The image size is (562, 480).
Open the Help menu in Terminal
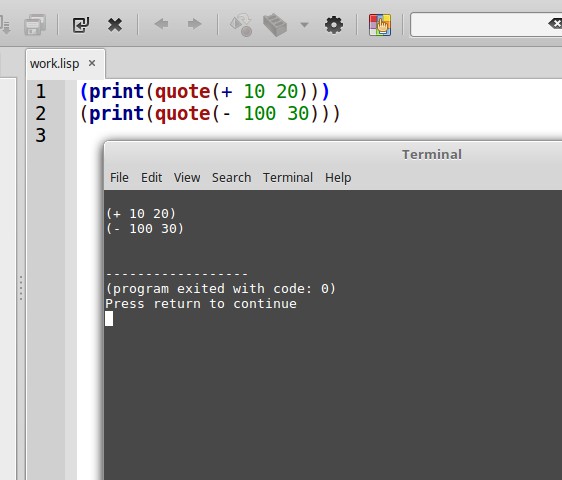[338, 178]
